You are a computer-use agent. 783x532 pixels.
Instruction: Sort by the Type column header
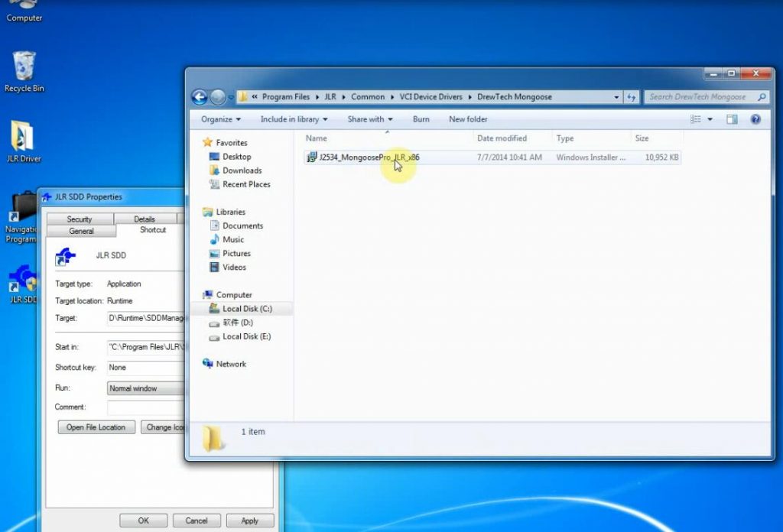click(591, 138)
